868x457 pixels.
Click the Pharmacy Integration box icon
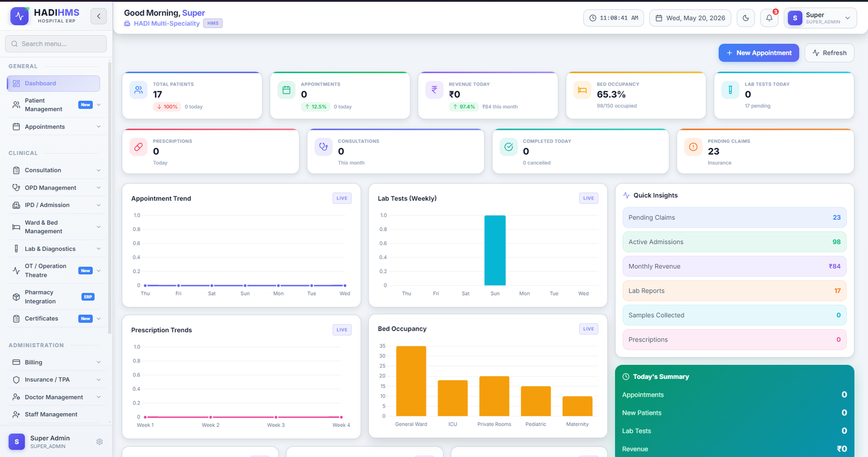click(x=16, y=297)
